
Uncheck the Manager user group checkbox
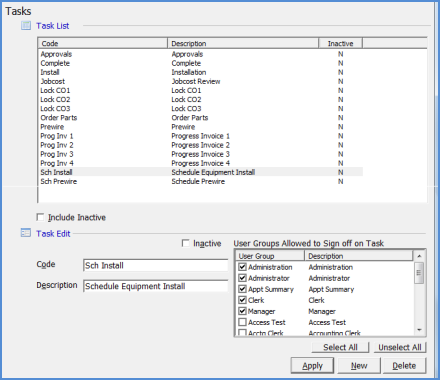click(x=243, y=311)
